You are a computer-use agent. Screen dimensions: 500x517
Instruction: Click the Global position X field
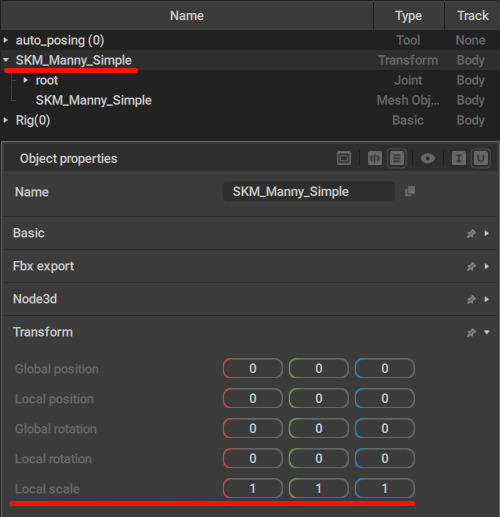pos(253,368)
